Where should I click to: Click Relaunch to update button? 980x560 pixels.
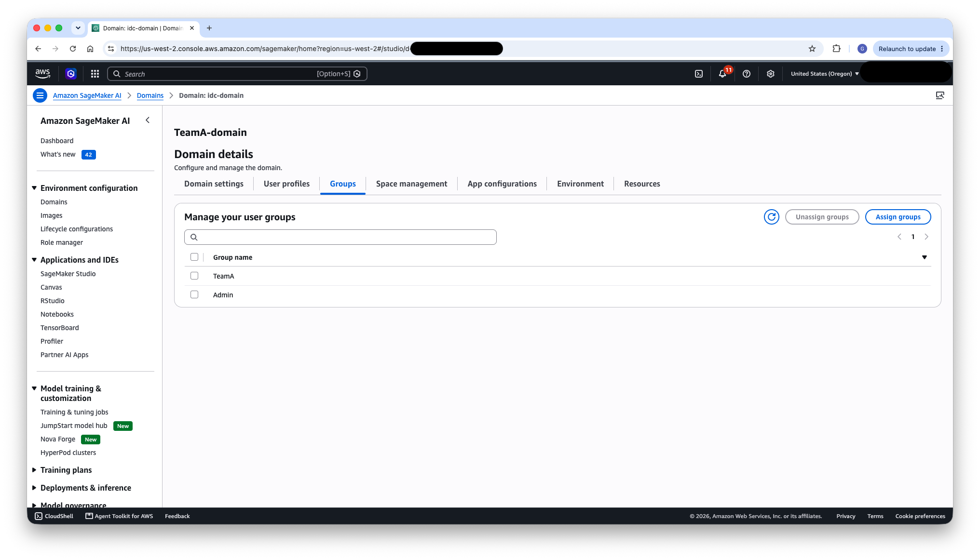click(911, 49)
